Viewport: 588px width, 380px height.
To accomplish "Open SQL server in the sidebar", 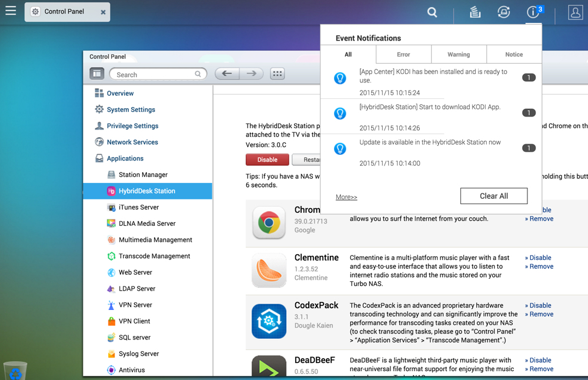I will click(148, 337).
